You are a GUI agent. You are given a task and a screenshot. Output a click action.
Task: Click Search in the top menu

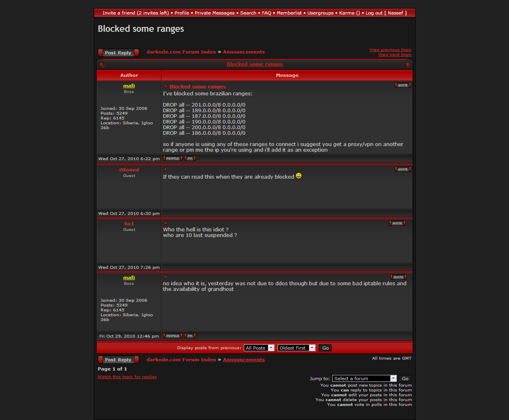click(248, 13)
